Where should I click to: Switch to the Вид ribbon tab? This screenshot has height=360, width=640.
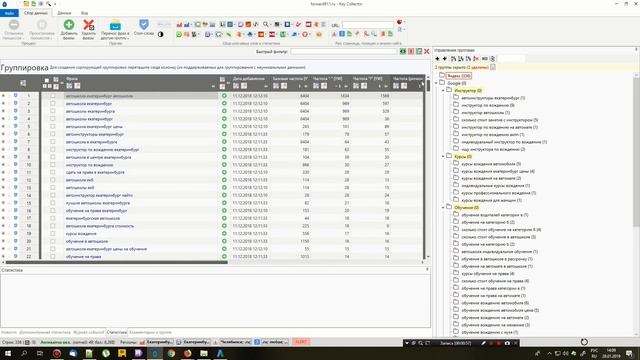pos(84,13)
